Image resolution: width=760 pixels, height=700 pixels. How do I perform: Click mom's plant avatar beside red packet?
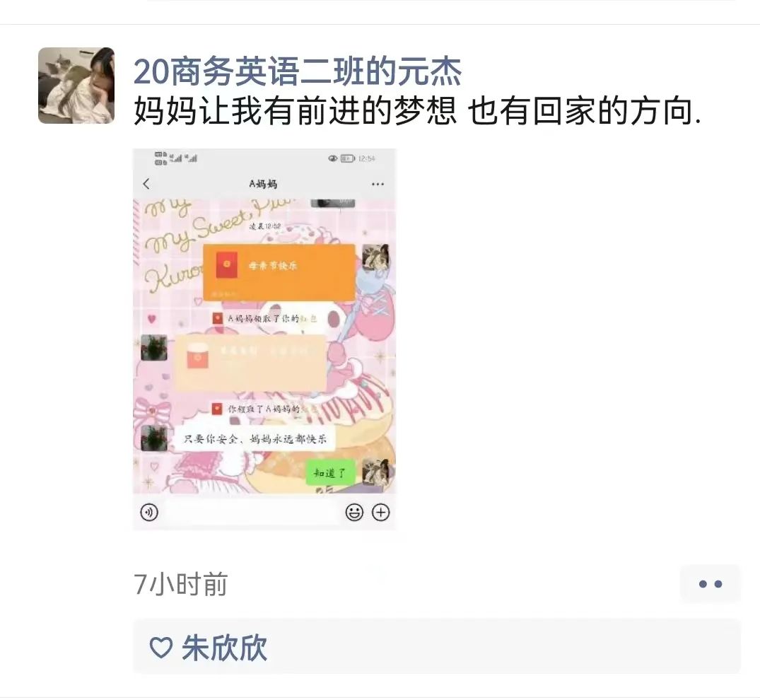coord(154,348)
